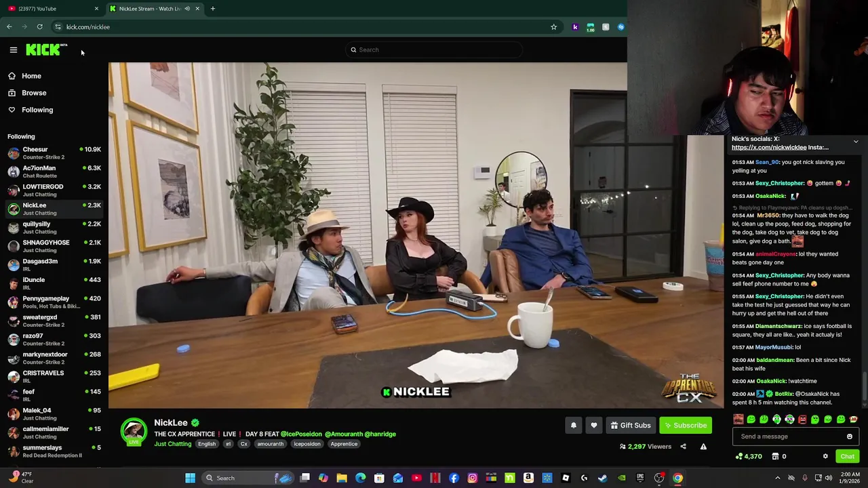This screenshot has width=868, height=488.
Task: Open File Explorer from taskbar
Action: pos(342,478)
